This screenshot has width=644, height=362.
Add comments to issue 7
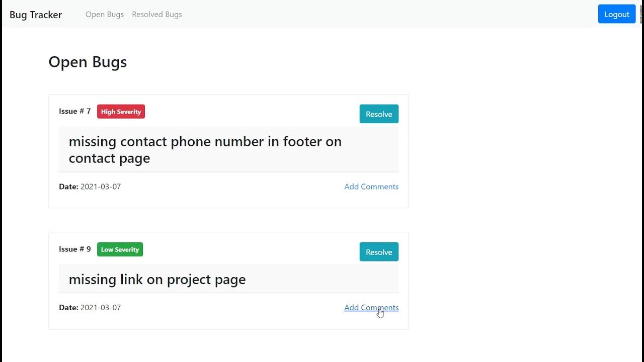[x=371, y=187]
